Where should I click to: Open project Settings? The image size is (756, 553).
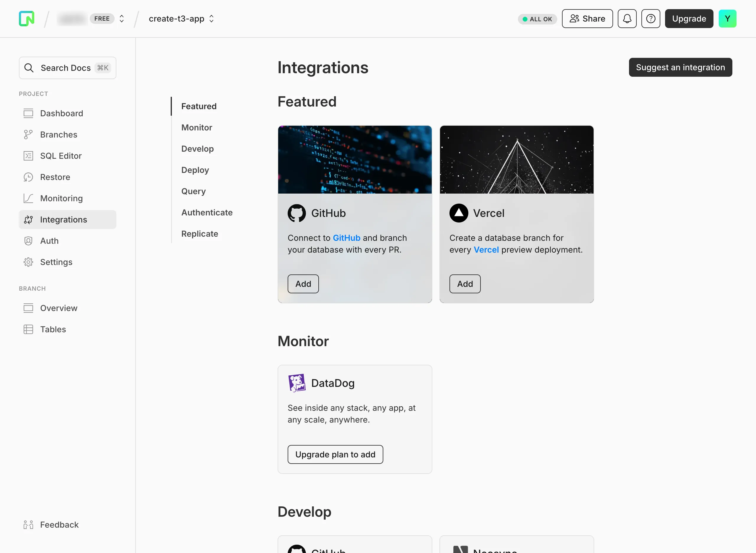point(67,262)
